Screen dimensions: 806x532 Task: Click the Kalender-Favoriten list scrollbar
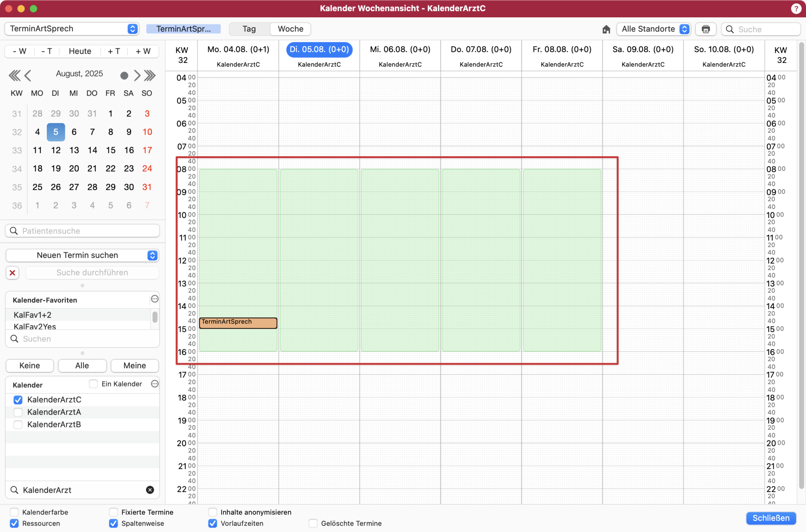pyautogui.click(x=155, y=317)
